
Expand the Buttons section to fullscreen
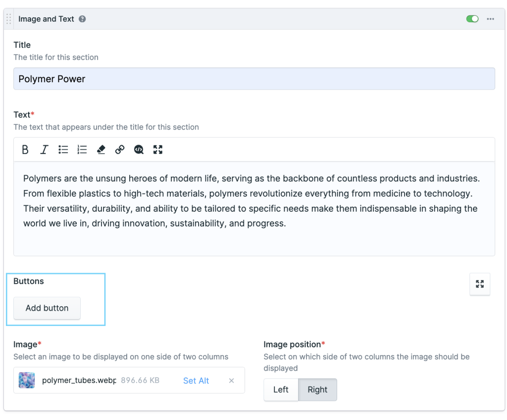(x=479, y=284)
